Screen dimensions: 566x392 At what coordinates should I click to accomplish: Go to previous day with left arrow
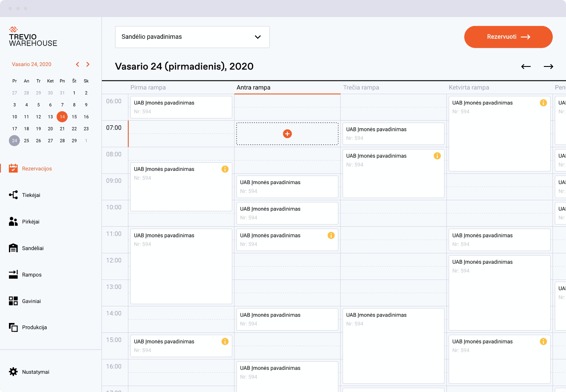[526, 66]
